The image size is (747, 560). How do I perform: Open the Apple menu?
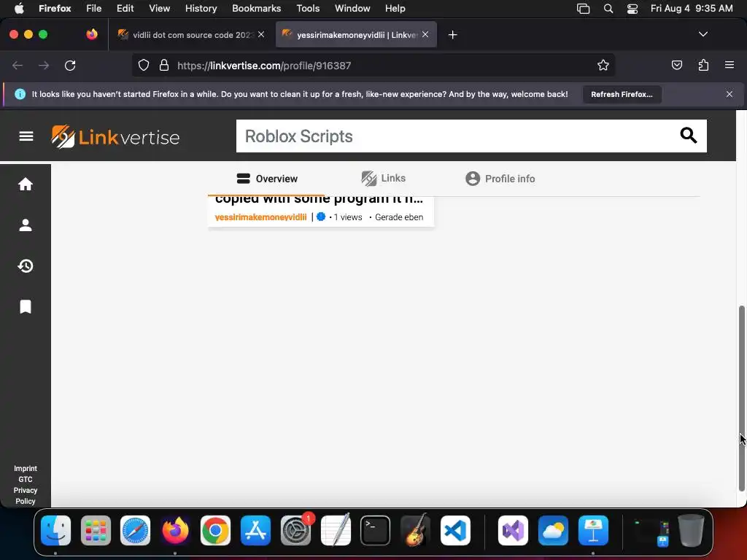coord(19,9)
